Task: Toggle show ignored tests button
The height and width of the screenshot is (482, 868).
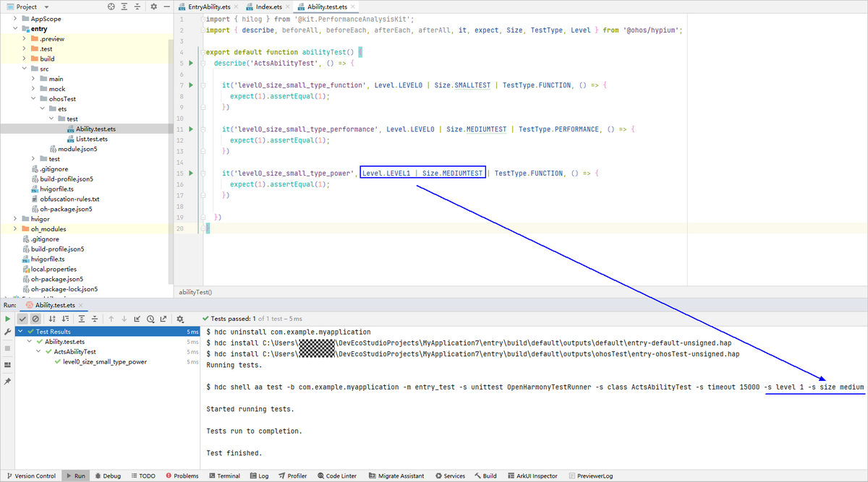Action: pos(35,319)
